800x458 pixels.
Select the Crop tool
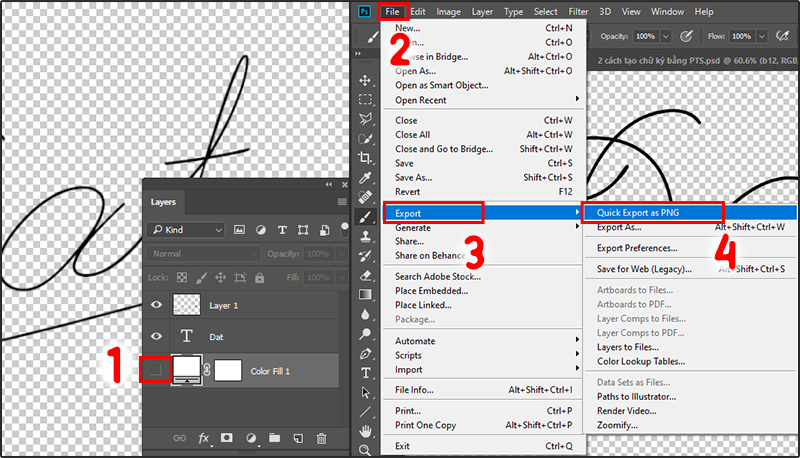tap(366, 157)
